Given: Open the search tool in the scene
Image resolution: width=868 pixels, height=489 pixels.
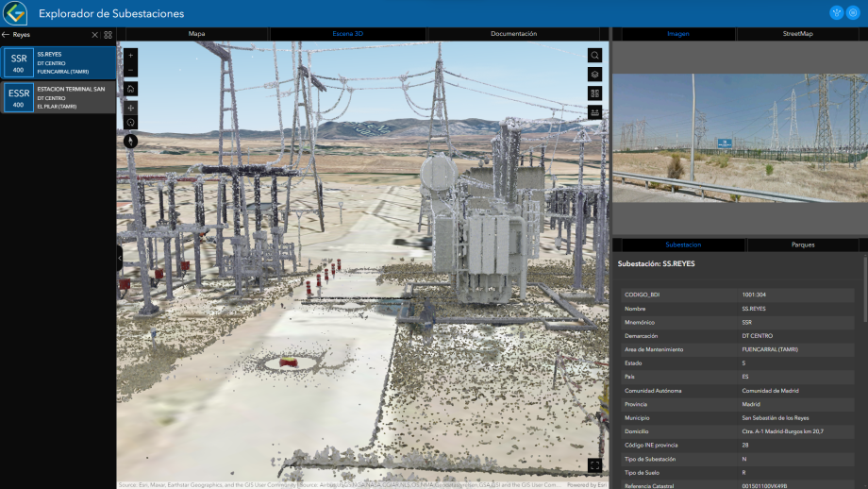Looking at the screenshot, I should [x=594, y=55].
